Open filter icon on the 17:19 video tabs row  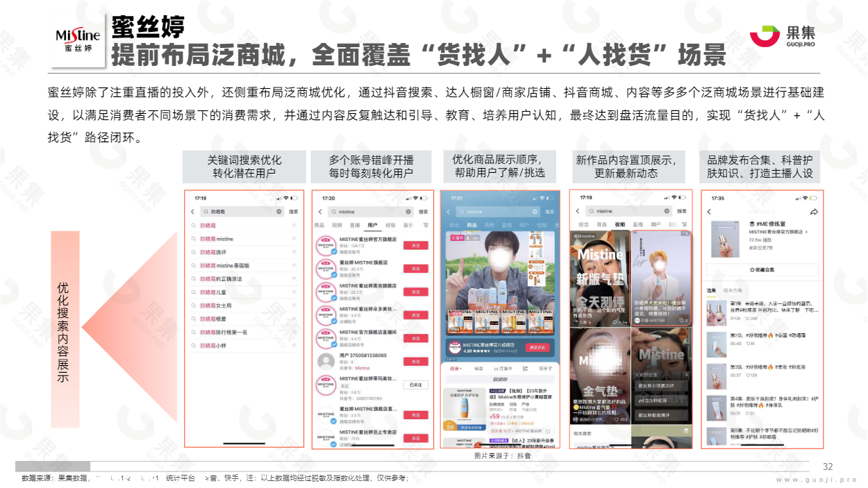point(685,225)
